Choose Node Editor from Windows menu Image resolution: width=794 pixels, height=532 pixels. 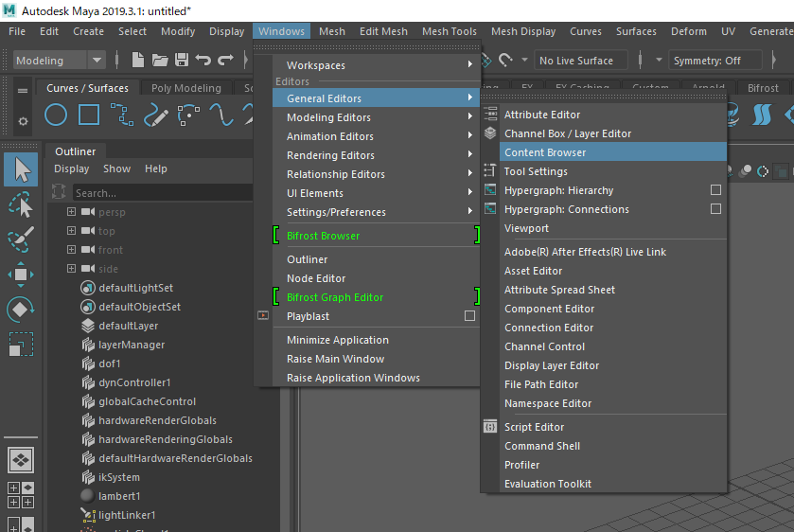(x=377, y=278)
